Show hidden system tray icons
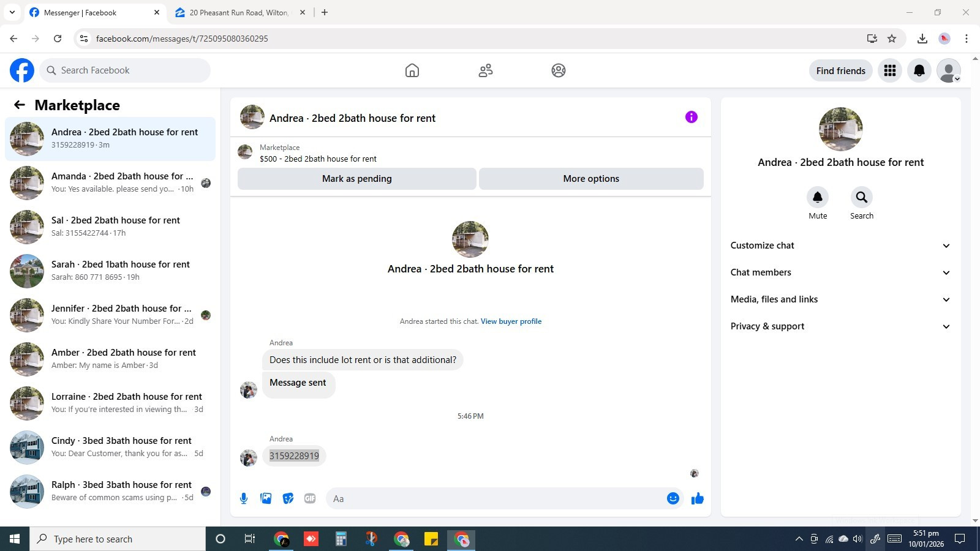The height and width of the screenshot is (551, 980). (799, 539)
